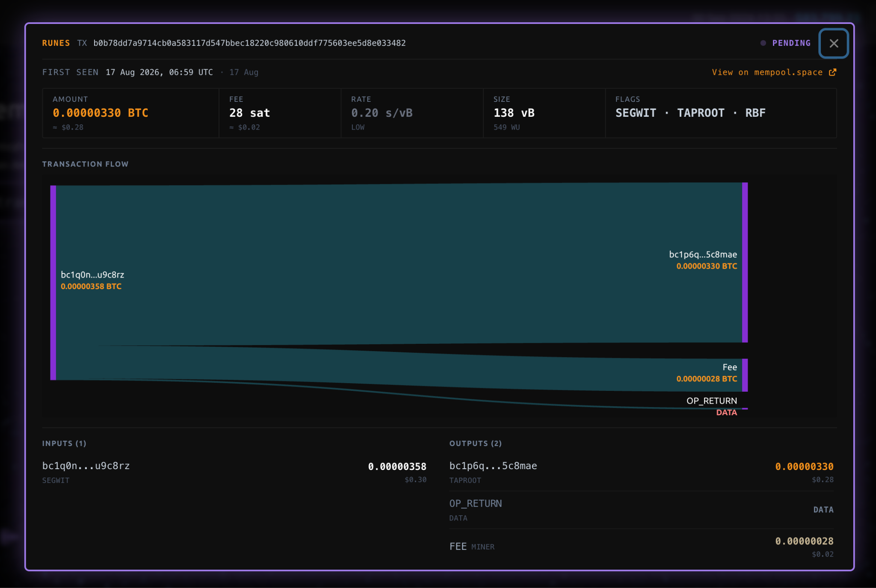Click the LOW rate indicator

(x=358, y=127)
